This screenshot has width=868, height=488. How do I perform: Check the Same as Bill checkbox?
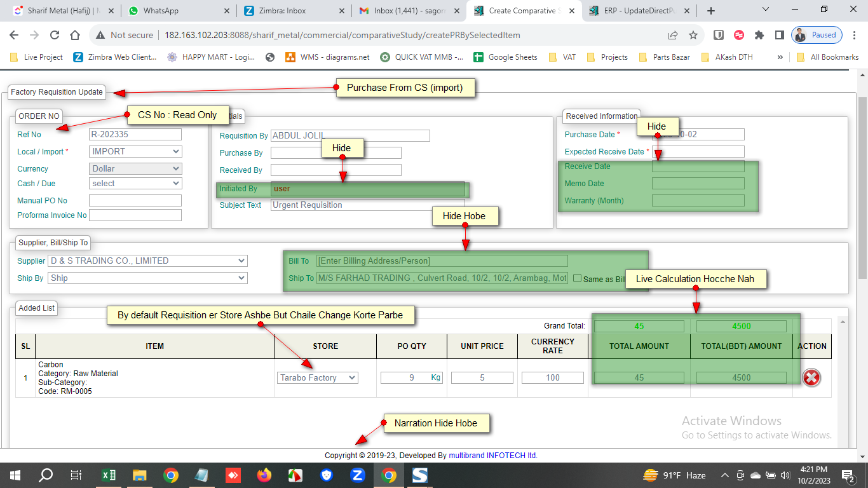(x=577, y=278)
